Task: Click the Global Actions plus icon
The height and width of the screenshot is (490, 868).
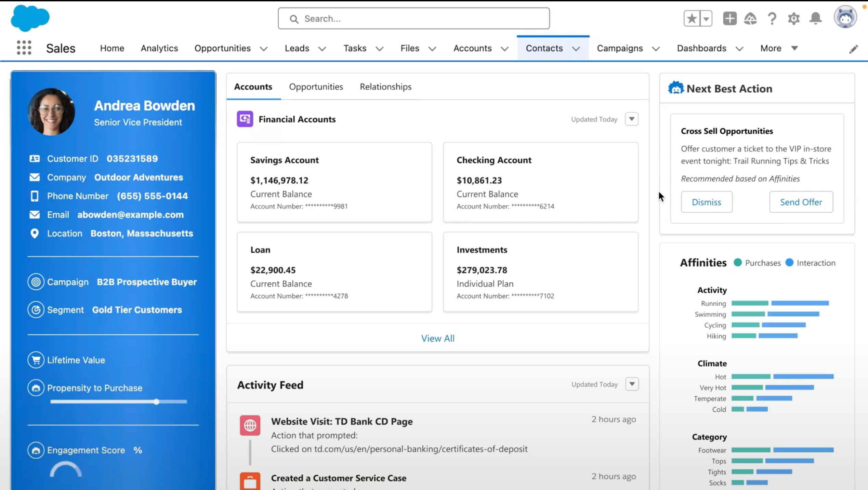Action: tap(729, 18)
